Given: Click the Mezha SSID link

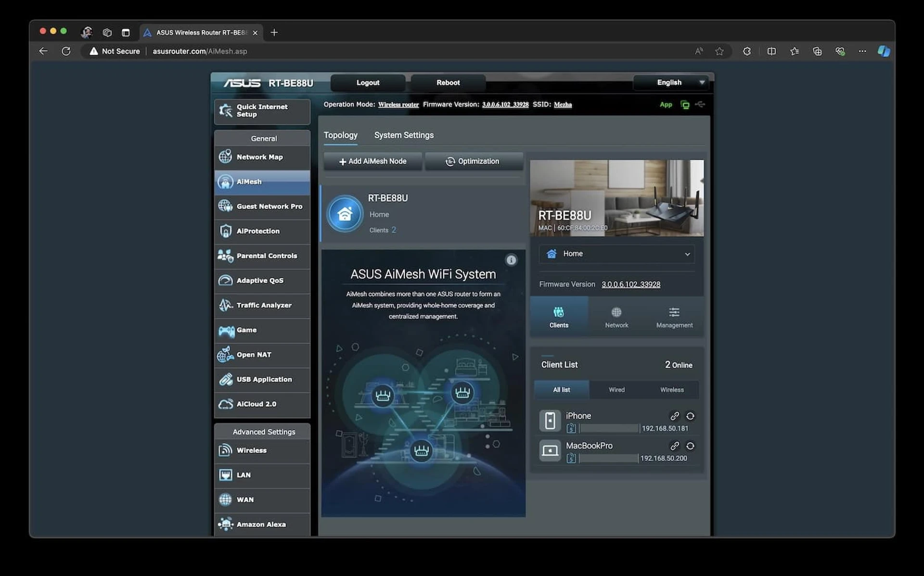Looking at the screenshot, I should click(x=563, y=105).
